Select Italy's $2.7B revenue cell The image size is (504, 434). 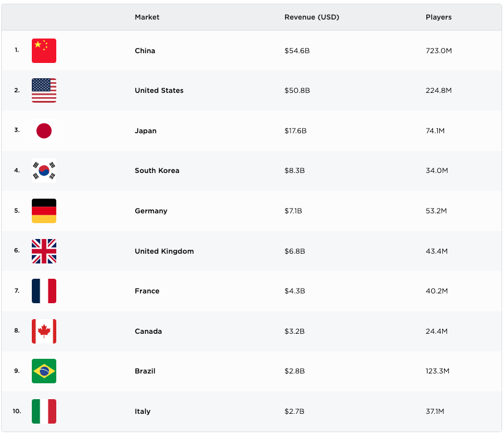pyautogui.click(x=294, y=411)
